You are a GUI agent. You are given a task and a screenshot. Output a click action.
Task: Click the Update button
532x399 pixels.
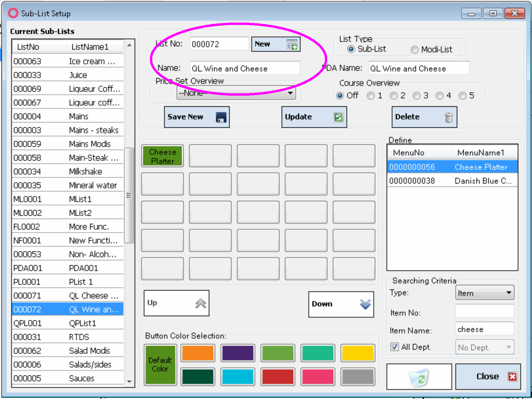[x=314, y=117]
